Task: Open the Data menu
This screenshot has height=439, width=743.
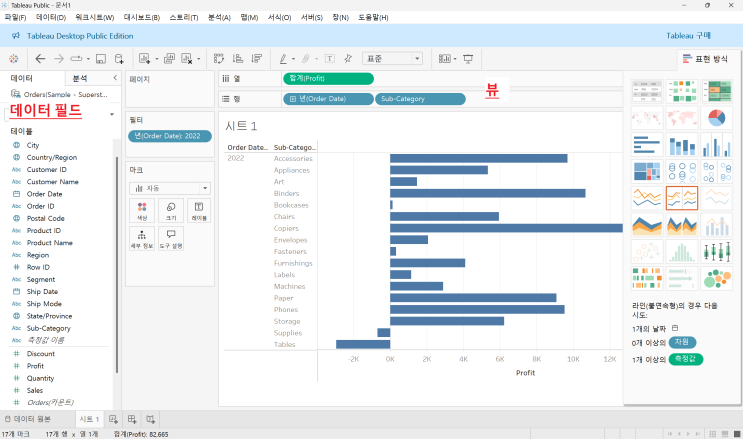Action: tap(51, 18)
